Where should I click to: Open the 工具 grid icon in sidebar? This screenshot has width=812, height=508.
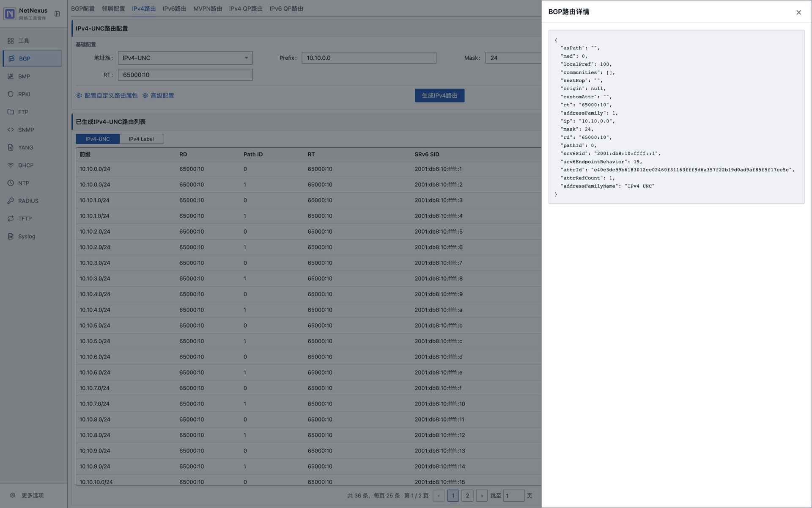pos(11,41)
